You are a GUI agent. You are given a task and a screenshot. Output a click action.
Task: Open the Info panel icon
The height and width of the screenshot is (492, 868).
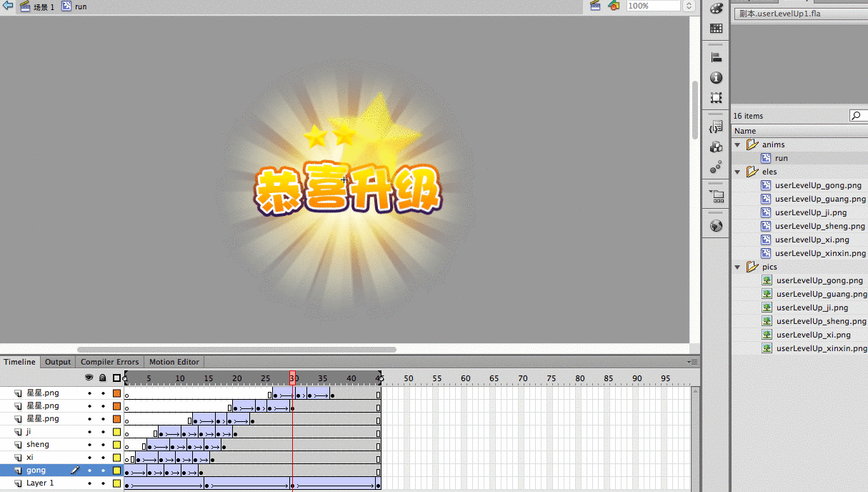coord(716,78)
